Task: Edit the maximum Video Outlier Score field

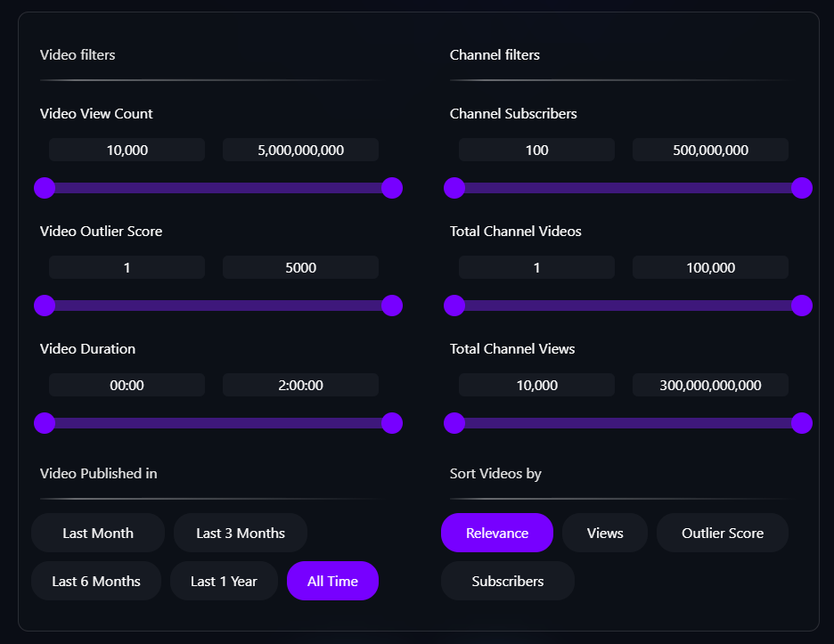Action: pyautogui.click(x=300, y=267)
